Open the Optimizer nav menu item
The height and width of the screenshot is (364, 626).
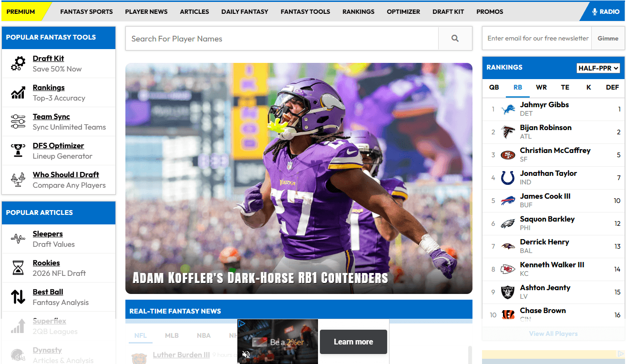click(403, 11)
